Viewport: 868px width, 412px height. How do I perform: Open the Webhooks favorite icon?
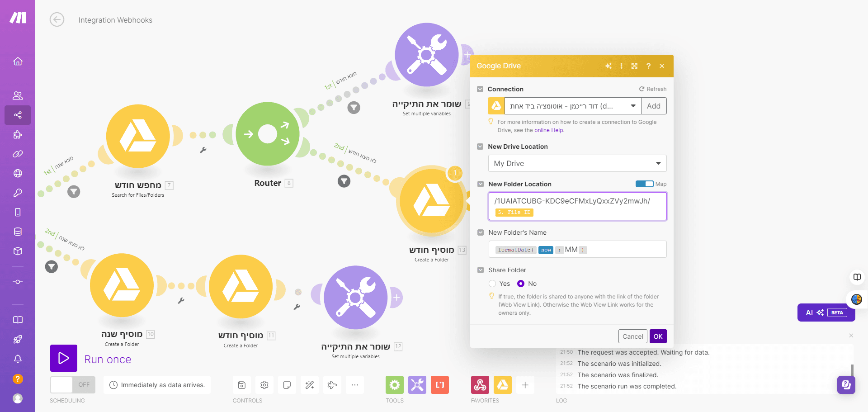(480, 385)
